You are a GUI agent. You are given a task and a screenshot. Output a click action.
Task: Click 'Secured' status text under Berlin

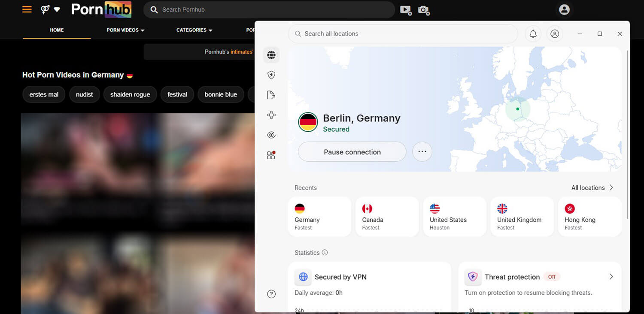pyautogui.click(x=336, y=129)
